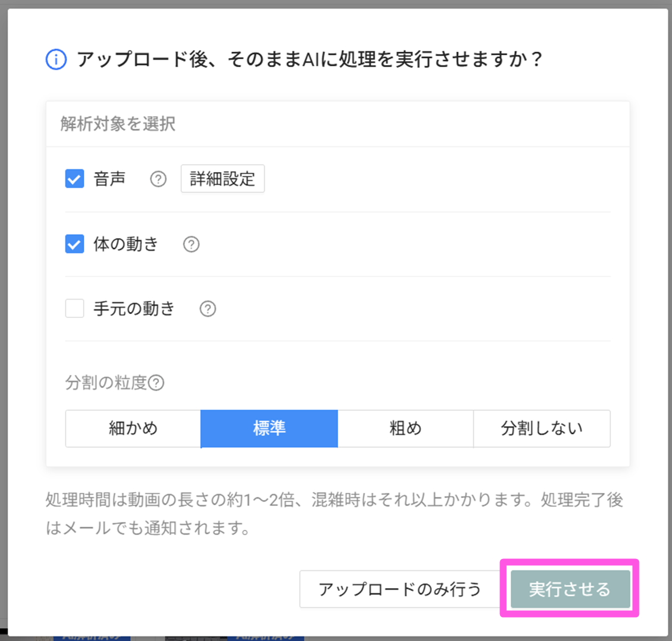Select the 分割しない option

coord(542,428)
